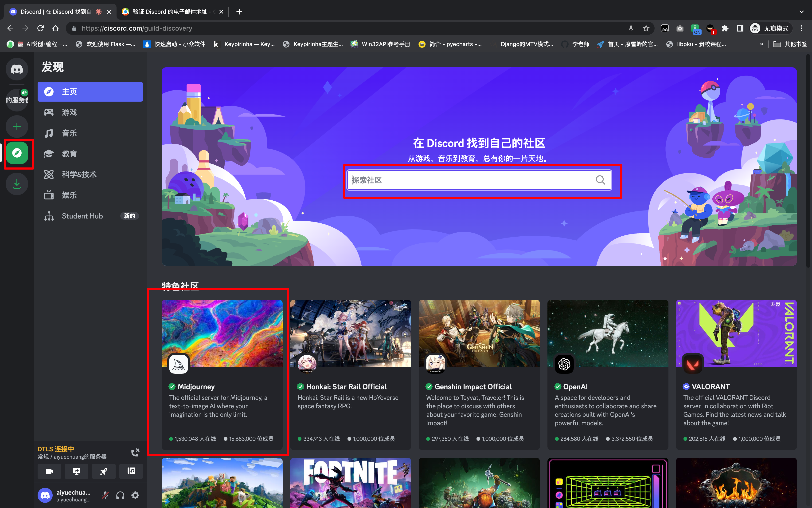Screen dimensions: 812x508
Task: Open Student Hub in the sidebar
Action: click(x=90, y=216)
